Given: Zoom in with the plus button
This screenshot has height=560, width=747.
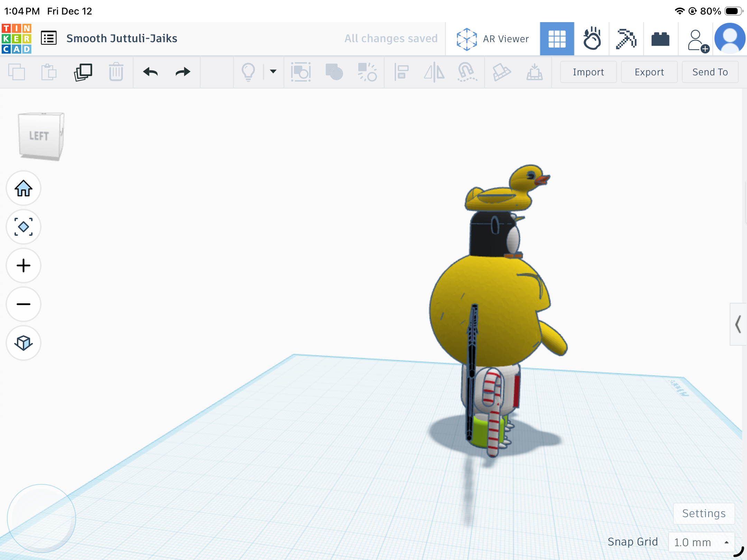Looking at the screenshot, I should (24, 265).
